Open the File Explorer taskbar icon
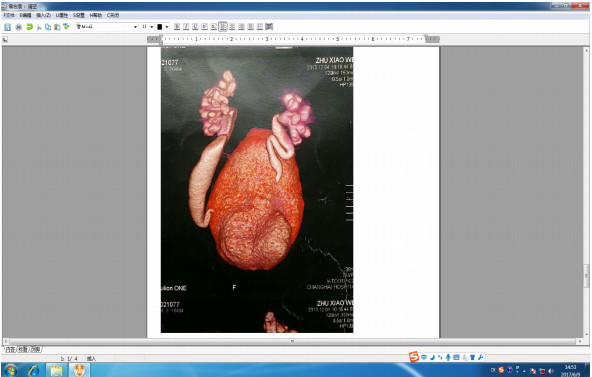 click(x=56, y=370)
